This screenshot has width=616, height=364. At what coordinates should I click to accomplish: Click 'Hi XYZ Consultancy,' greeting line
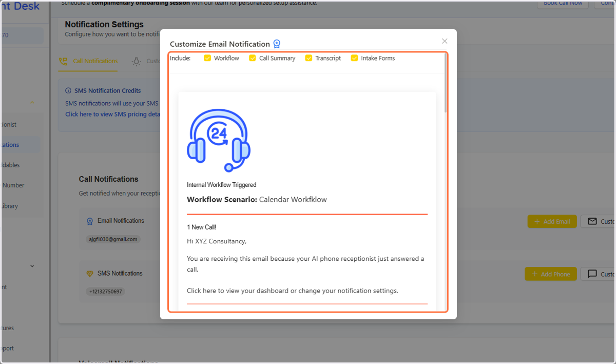217,241
